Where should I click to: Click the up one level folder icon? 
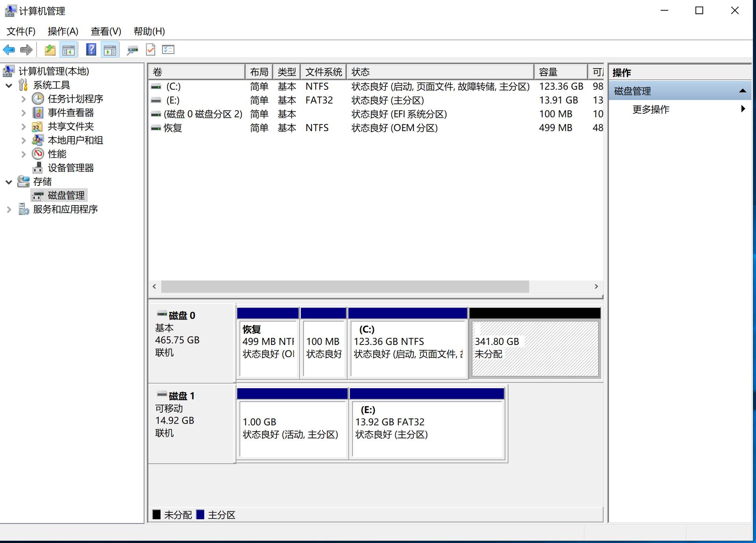(x=50, y=49)
